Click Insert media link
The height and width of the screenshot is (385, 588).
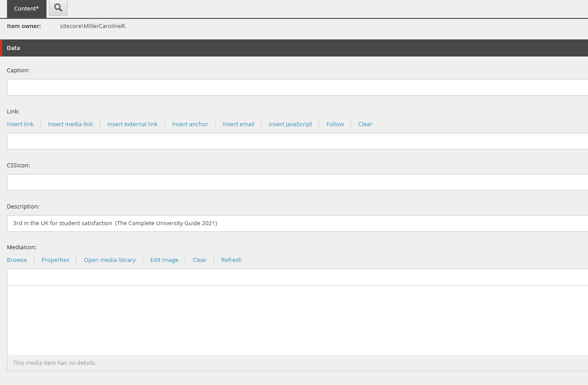(70, 124)
